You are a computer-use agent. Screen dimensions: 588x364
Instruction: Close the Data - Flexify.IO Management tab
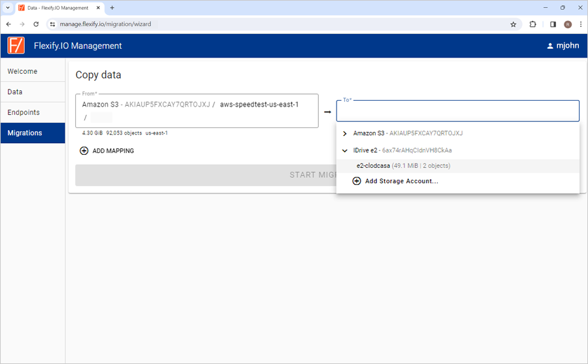[x=98, y=7]
